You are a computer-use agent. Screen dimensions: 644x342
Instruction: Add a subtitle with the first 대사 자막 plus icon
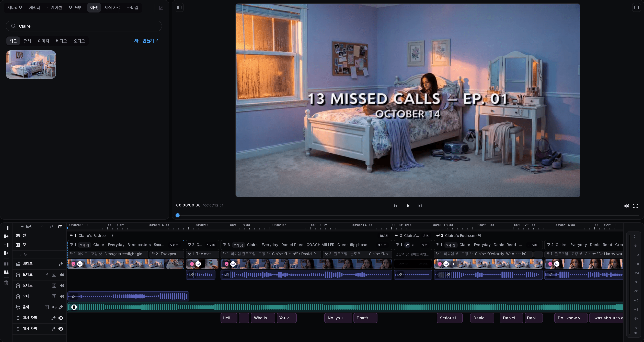[46, 318]
